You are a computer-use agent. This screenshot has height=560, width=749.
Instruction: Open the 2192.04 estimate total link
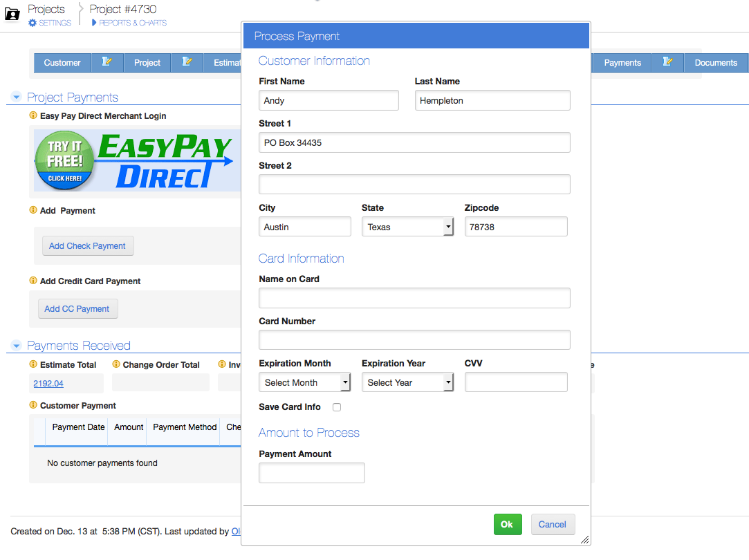coord(48,384)
